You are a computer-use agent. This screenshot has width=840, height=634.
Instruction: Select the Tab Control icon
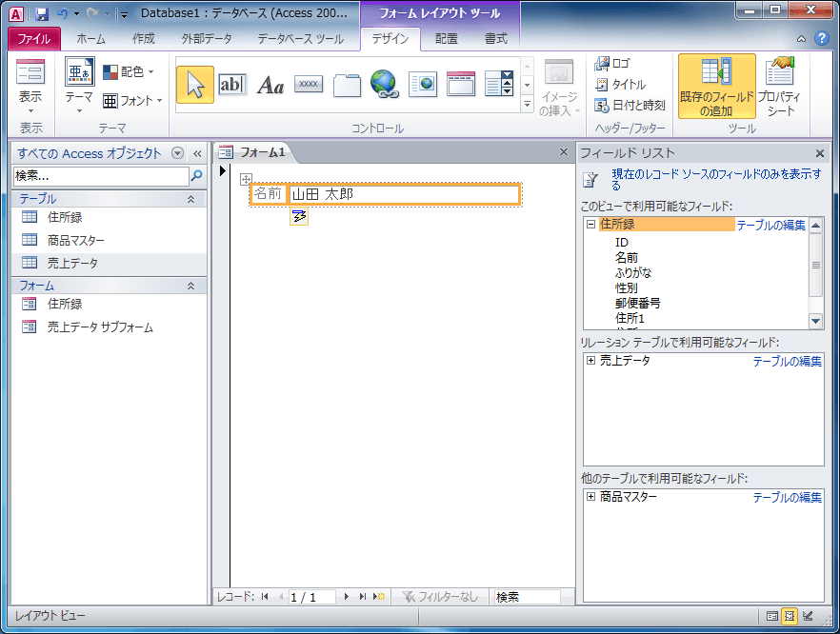pyautogui.click(x=347, y=85)
